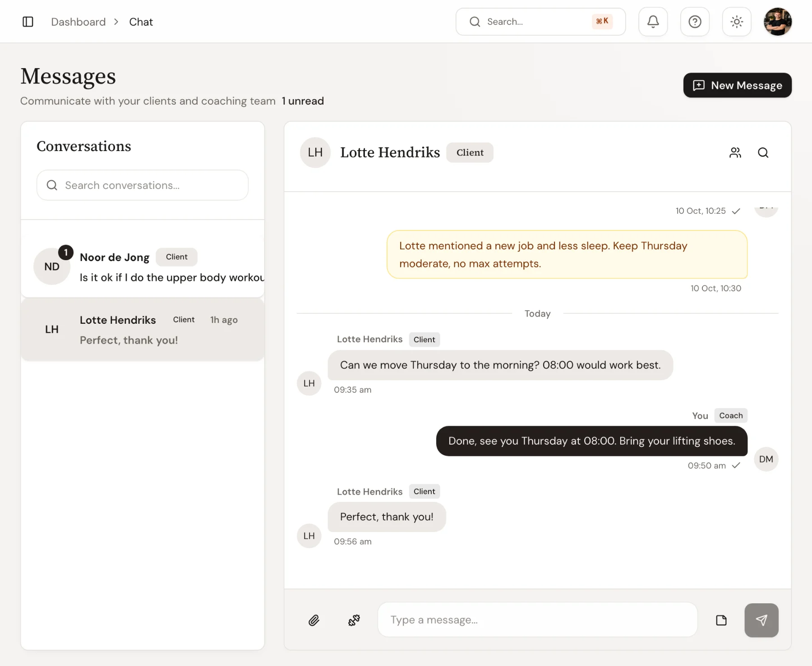
Task: Click the Type a message field
Action: 537,620
